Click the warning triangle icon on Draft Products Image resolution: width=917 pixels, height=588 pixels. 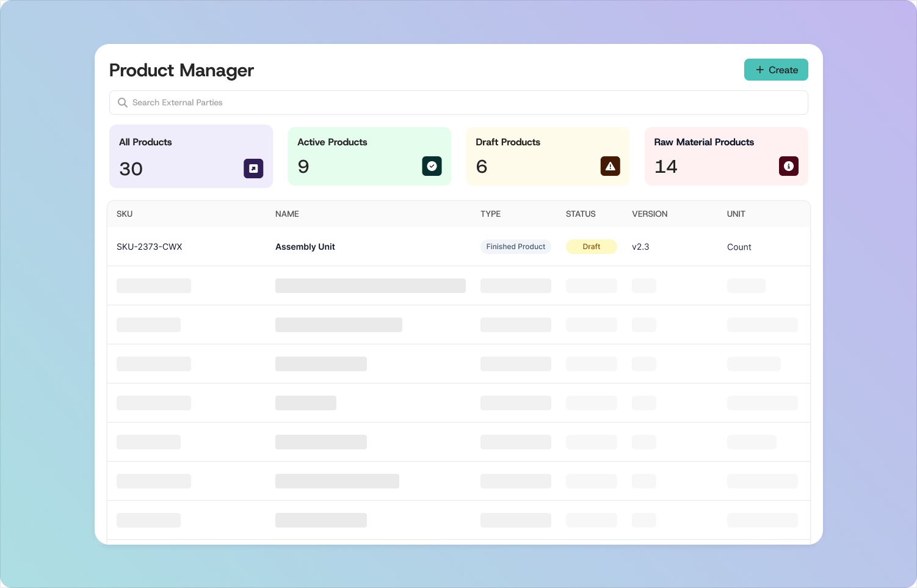coord(610,166)
